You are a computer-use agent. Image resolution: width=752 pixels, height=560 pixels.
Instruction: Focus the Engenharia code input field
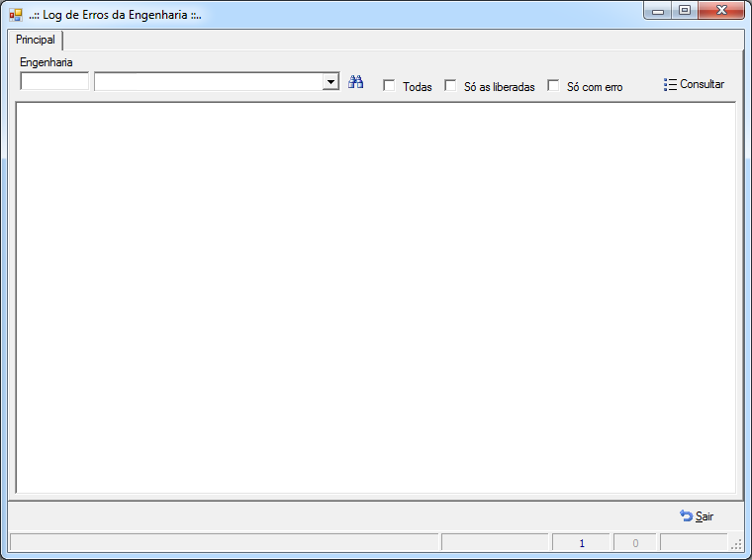pos(54,81)
